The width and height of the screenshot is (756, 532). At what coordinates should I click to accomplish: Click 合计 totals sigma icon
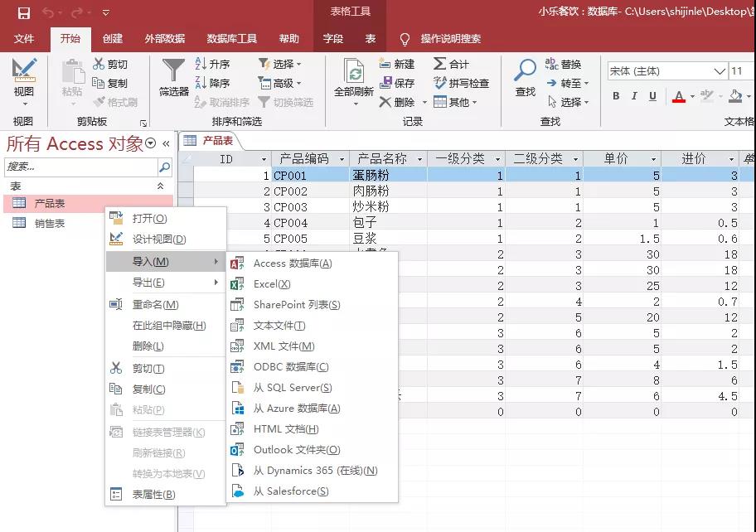(439, 64)
